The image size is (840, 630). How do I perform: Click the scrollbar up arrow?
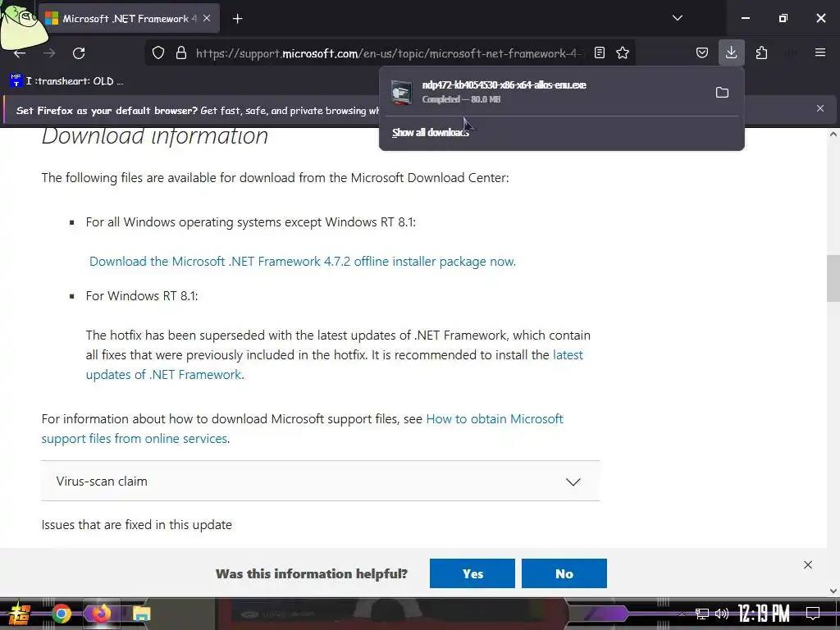point(833,135)
